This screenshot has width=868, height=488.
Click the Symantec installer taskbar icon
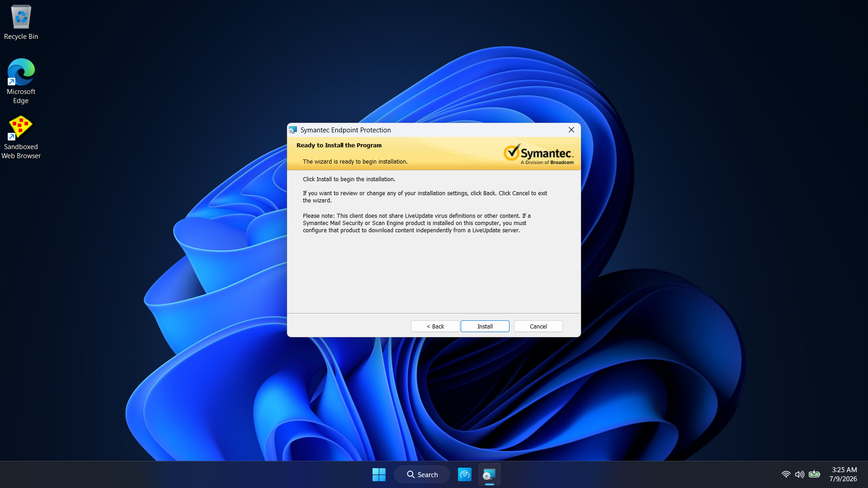click(x=489, y=474)
